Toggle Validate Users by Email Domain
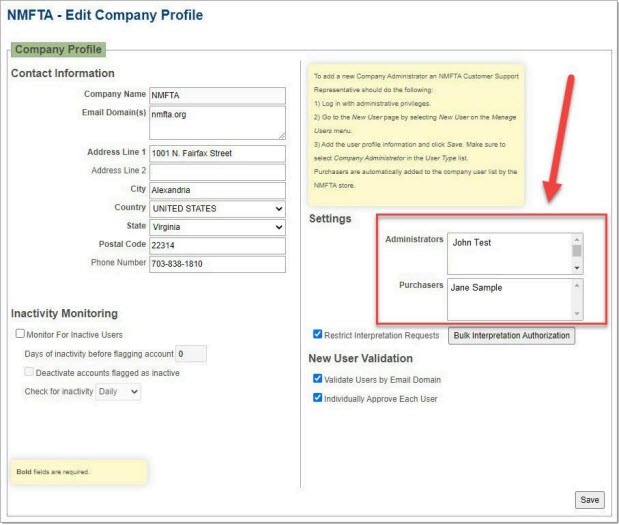 [x=317, y=379]
